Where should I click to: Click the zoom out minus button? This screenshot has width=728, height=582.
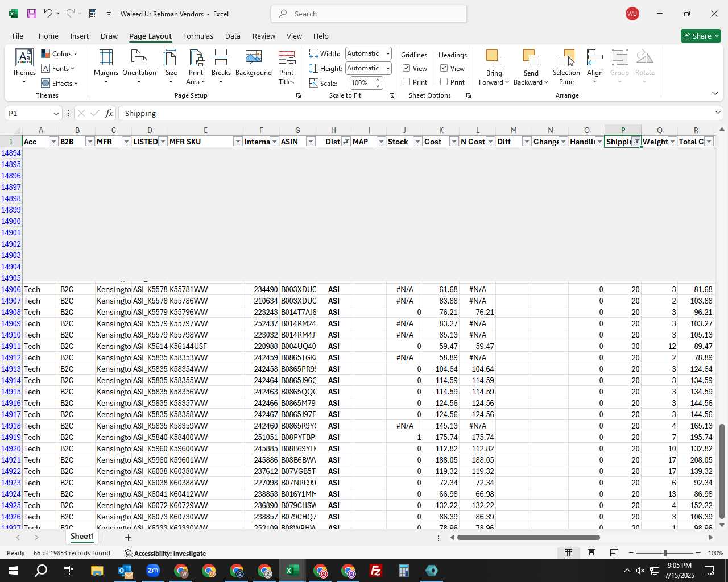coord(631,553)
